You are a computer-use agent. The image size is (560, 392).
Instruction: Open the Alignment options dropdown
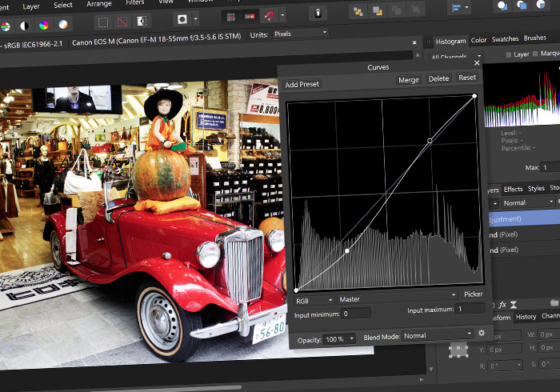click(x=460, y=7)
